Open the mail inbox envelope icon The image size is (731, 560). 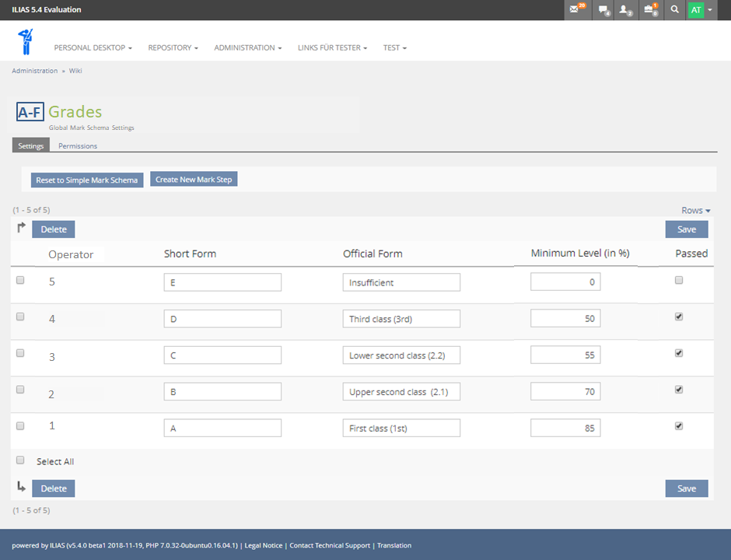click(x=575, y=10)
